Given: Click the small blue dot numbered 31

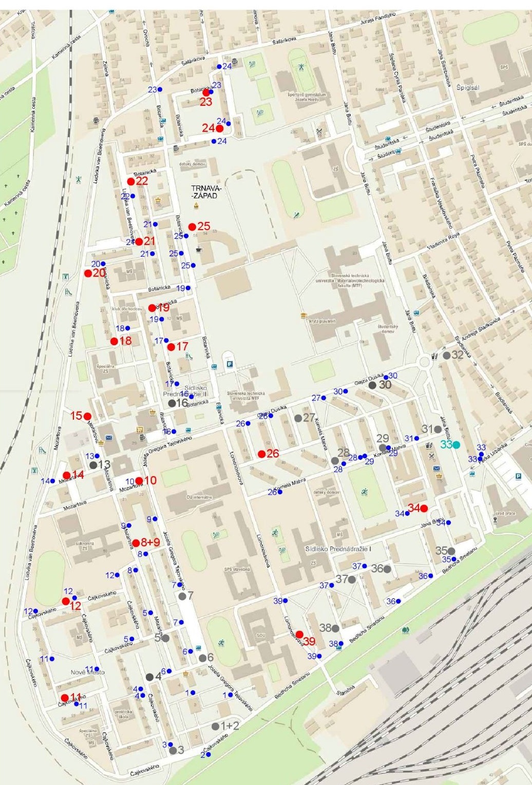Looking at the screenshot, I should pos(417,439).
